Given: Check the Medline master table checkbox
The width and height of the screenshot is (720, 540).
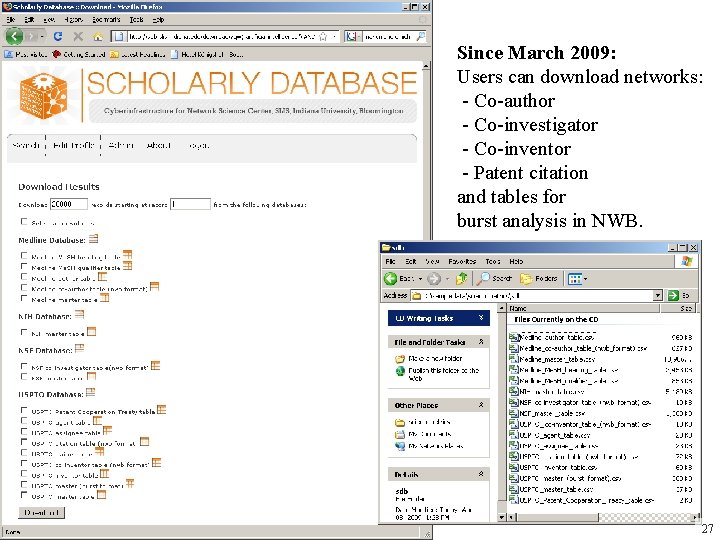Looking at the screenshot, I should click(24, 298).
